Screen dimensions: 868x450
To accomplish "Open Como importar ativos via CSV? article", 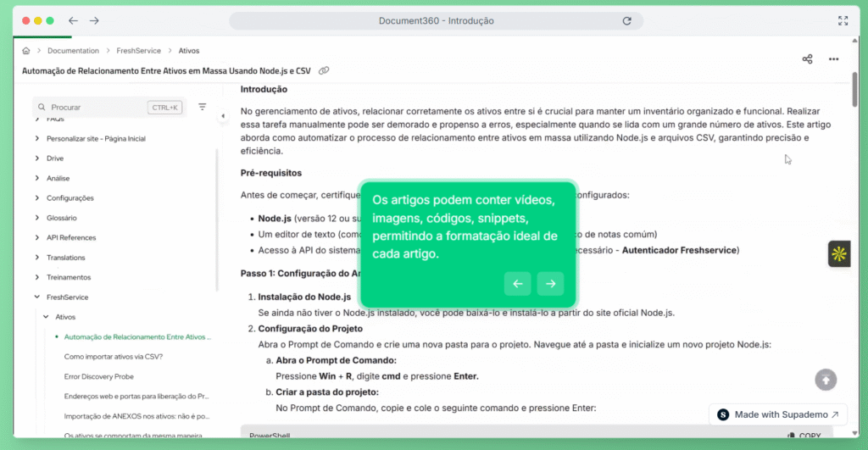I will tap(114, 357).
